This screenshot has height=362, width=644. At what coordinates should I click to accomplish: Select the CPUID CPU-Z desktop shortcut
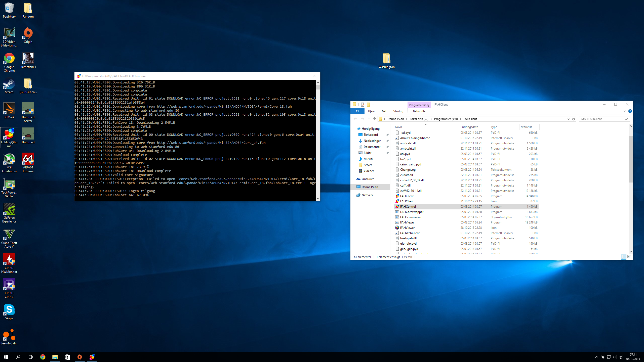click(x=9, y=288)
